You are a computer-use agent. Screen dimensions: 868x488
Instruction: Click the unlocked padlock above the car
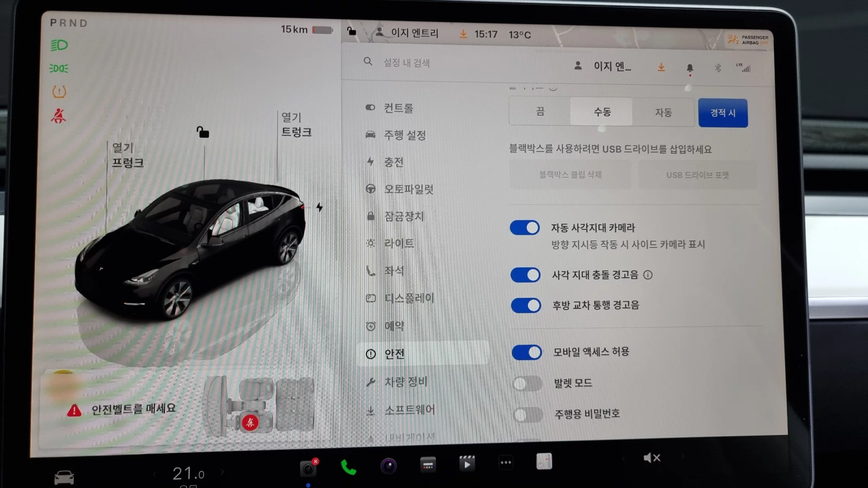pos(203,132)
